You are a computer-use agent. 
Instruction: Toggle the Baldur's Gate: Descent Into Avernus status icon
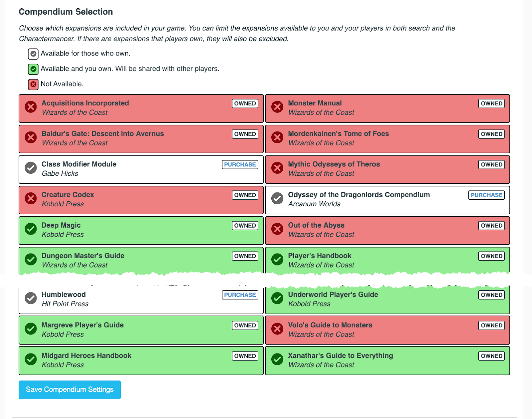(31, 138)
